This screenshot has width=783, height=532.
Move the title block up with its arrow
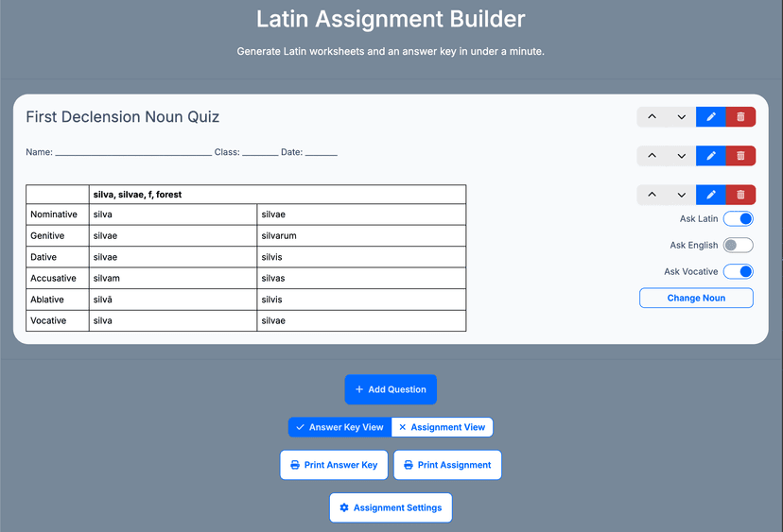(x=652, y=117)
